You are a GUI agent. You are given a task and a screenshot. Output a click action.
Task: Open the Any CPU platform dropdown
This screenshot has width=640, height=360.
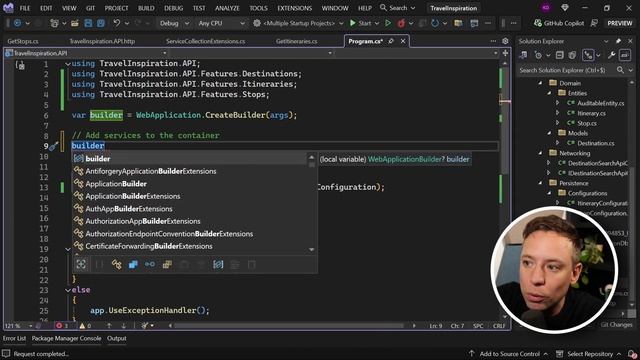pos(221,23)
